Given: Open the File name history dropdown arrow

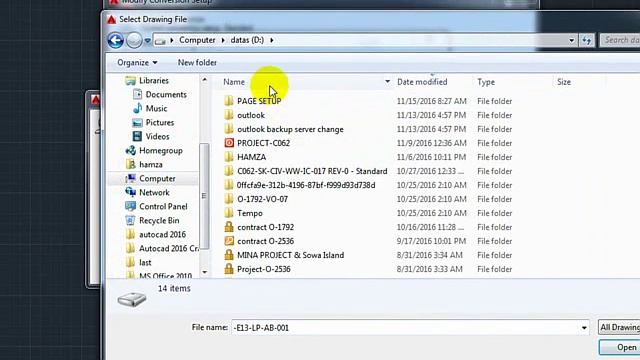Looking at the screenshot, I should pos(584,328).
